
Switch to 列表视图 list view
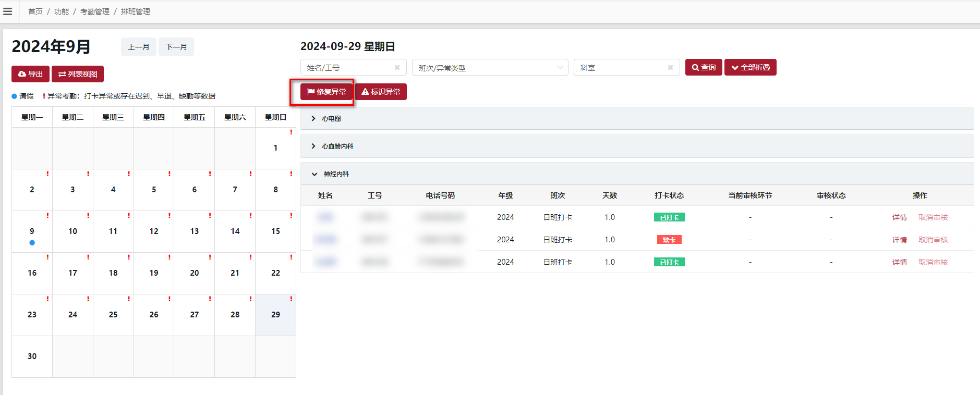pos(78,74)
